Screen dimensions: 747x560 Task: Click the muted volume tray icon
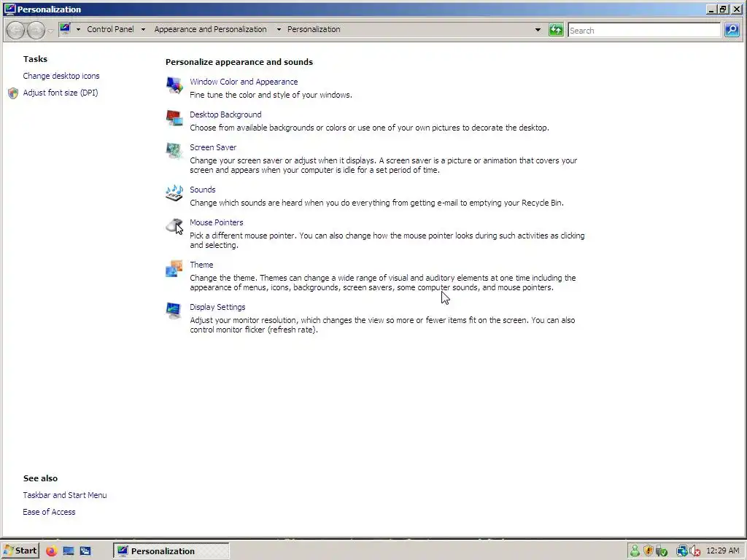[x=695, y=551]
